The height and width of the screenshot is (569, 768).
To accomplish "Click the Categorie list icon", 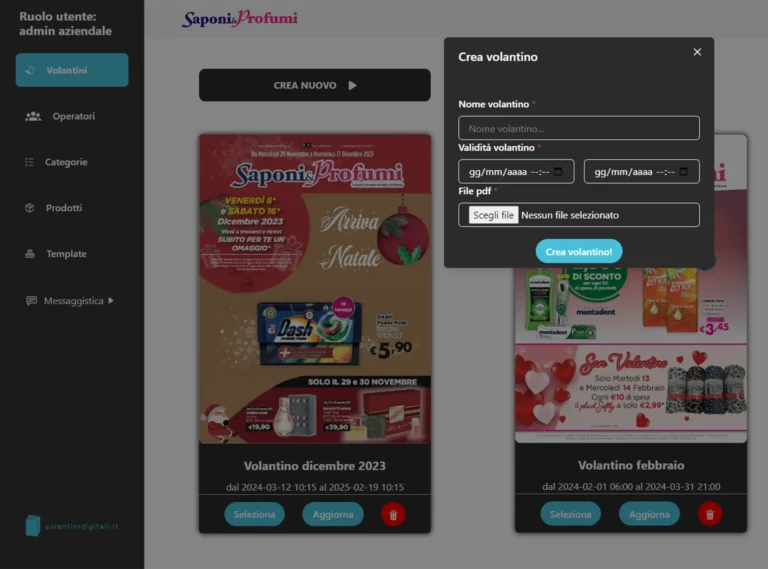I will click(29, 162).
